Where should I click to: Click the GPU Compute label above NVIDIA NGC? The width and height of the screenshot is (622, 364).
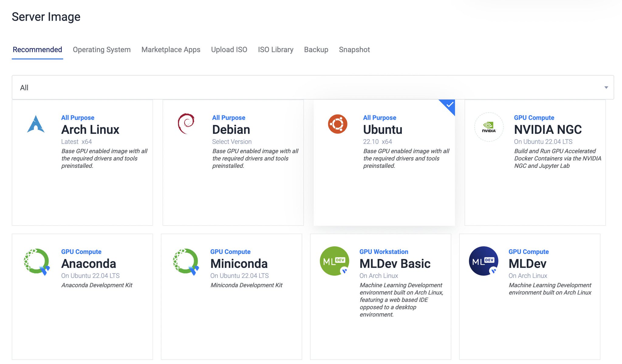pos(534,118)
